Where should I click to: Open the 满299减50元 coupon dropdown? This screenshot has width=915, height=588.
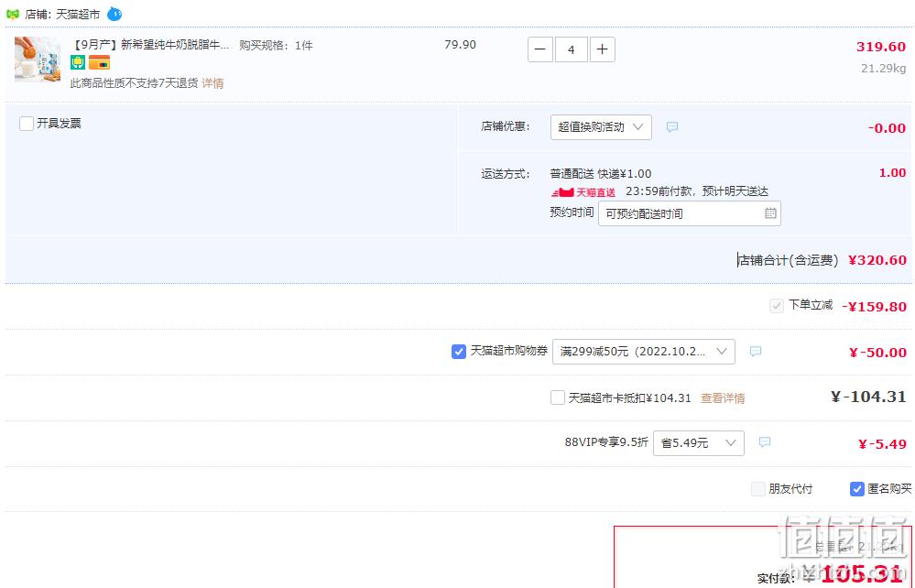[644, 352]
